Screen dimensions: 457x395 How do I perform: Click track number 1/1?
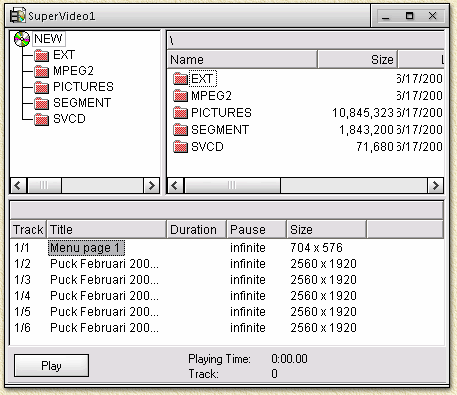(x=22, y=248)
